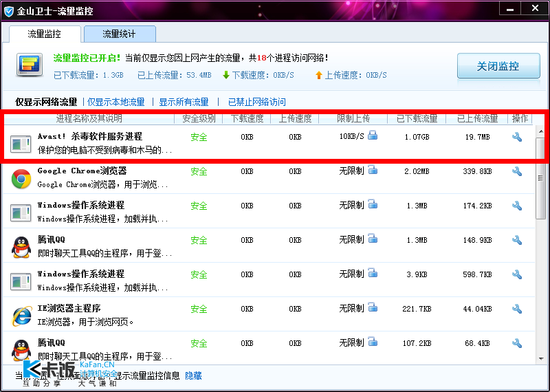The image size is (550, 392).
Task: Open upload limit lock for IE browser
Action: pyautogui.click(x=373, y=307)
